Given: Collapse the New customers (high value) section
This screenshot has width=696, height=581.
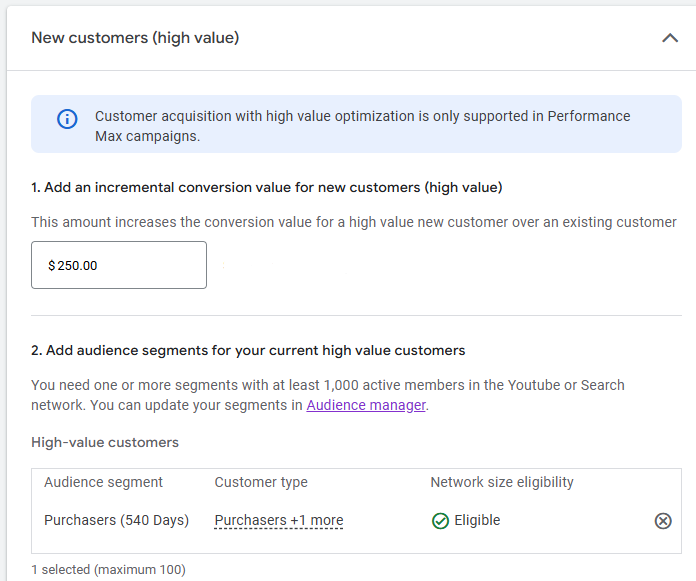Looking at the screenshot, I should click(x=670, y=38).
